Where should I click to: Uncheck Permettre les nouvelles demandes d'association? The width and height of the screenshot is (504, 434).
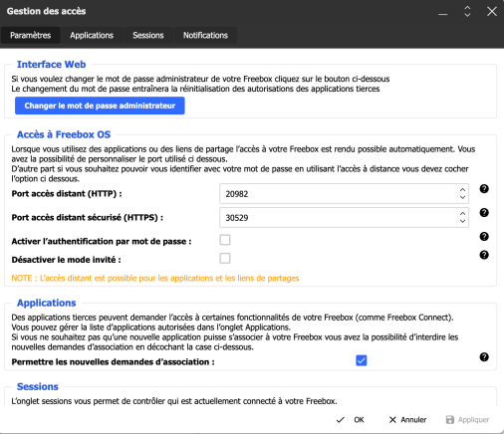(x=362, y=360)
